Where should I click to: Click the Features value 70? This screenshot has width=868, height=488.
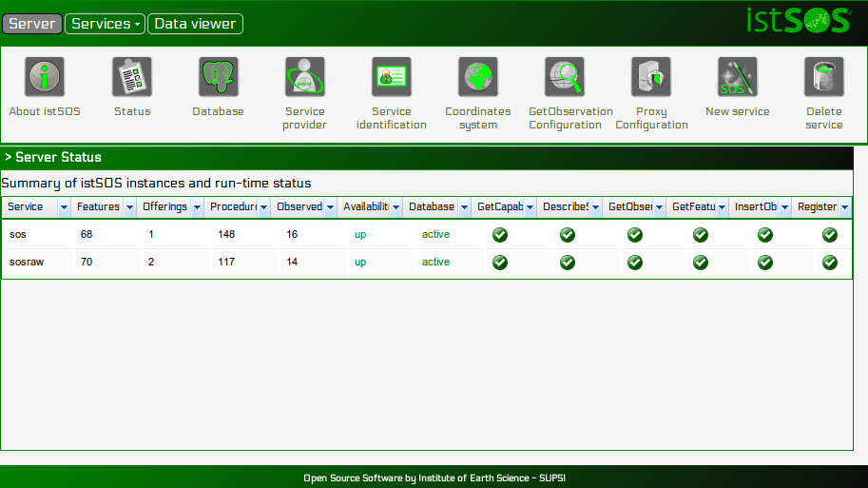pos(87,262)
